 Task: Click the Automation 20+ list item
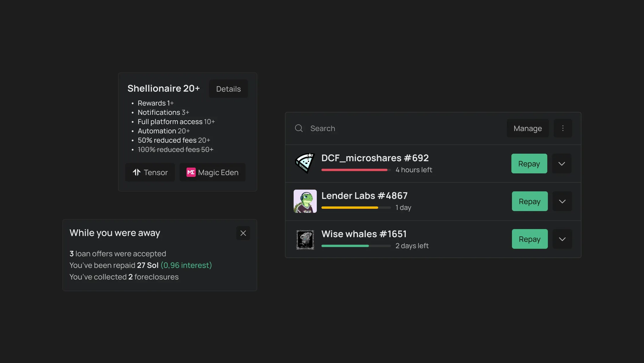[x=164, y=131]
